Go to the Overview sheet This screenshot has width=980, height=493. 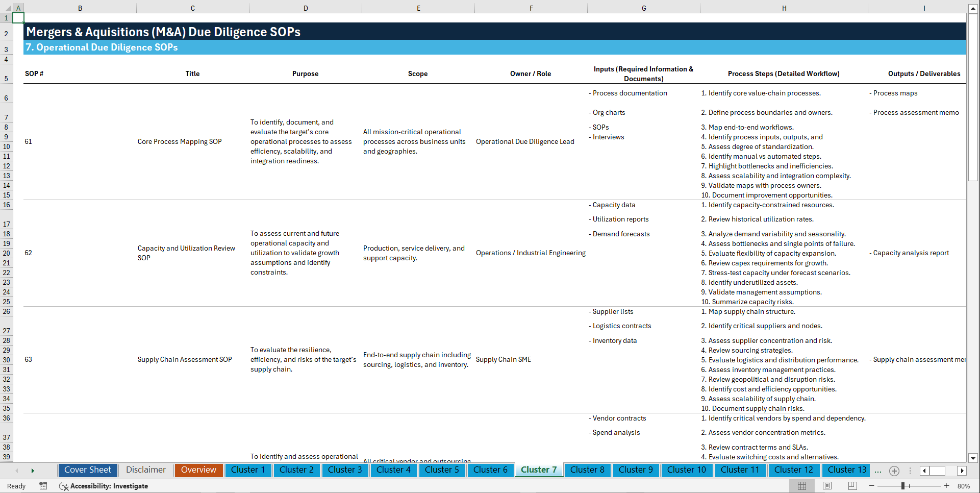tap(198, 470)
